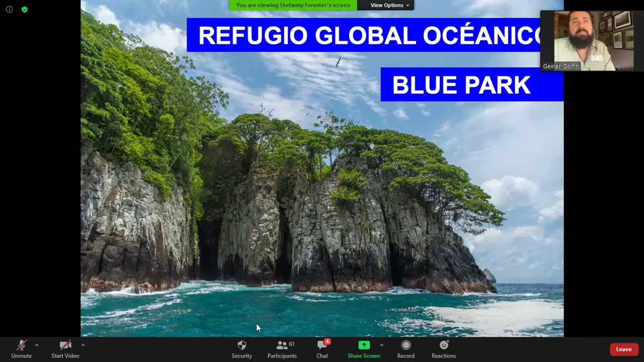Click the viewing Stefanny Forester's screen banner
Image resolution: width=644 pixels, height=362 pixels.
coord(293,5)
